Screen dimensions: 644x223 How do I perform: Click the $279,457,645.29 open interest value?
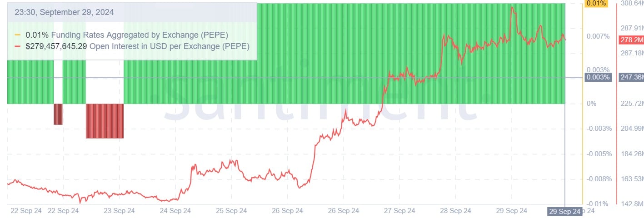pyautogui.click(x=56, y=46)
